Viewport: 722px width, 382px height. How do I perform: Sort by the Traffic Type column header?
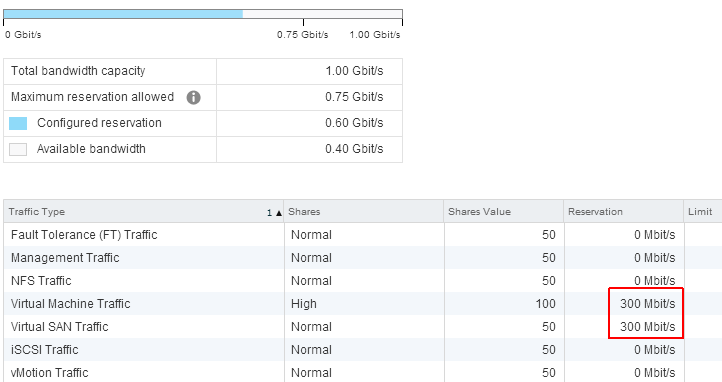[x=144, y=212]
